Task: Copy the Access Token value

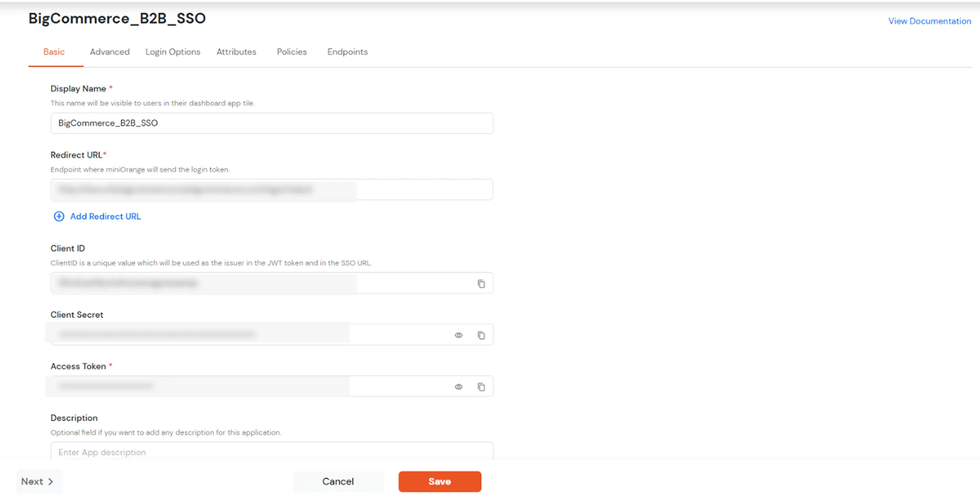Action: [481, 387]
